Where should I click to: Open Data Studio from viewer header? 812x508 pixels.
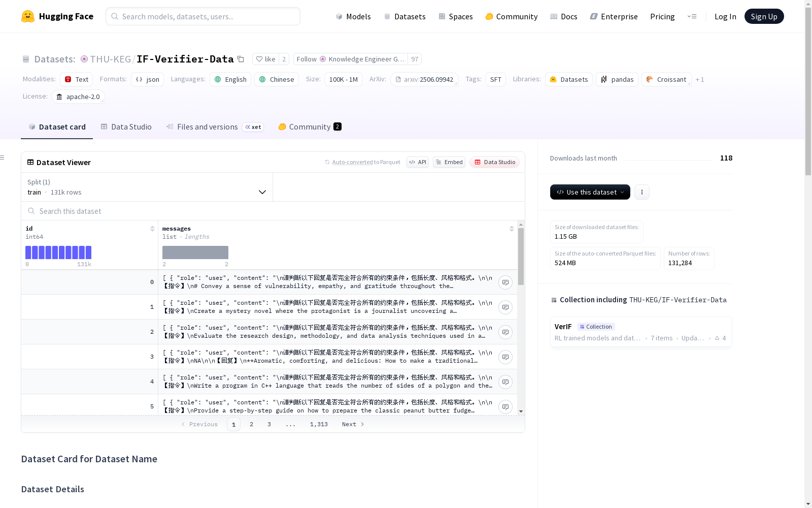tap(495, 162)
